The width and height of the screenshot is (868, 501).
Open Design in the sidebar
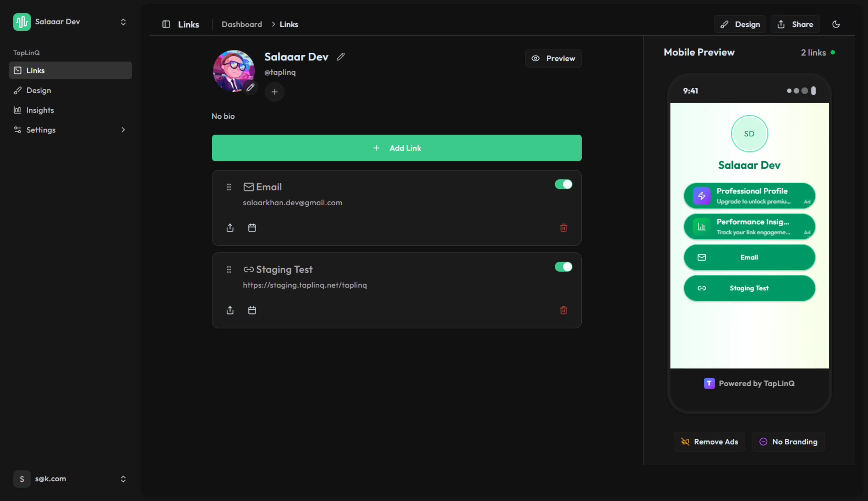tap(39, 90)
